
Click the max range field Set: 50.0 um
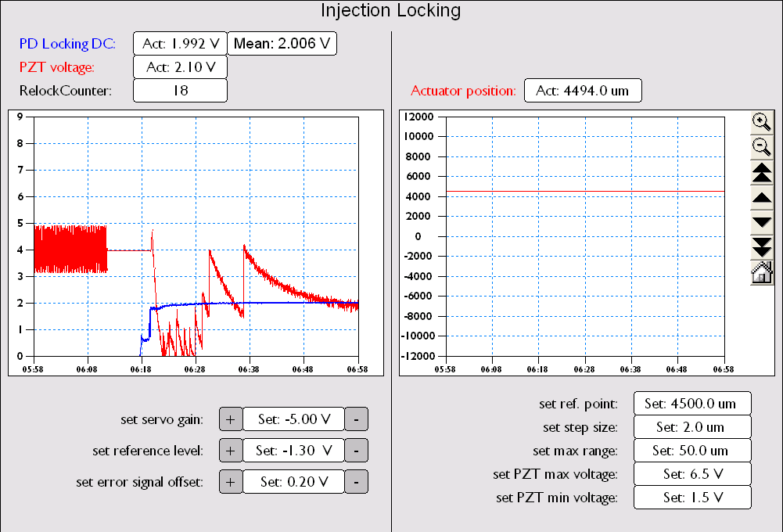692,451
